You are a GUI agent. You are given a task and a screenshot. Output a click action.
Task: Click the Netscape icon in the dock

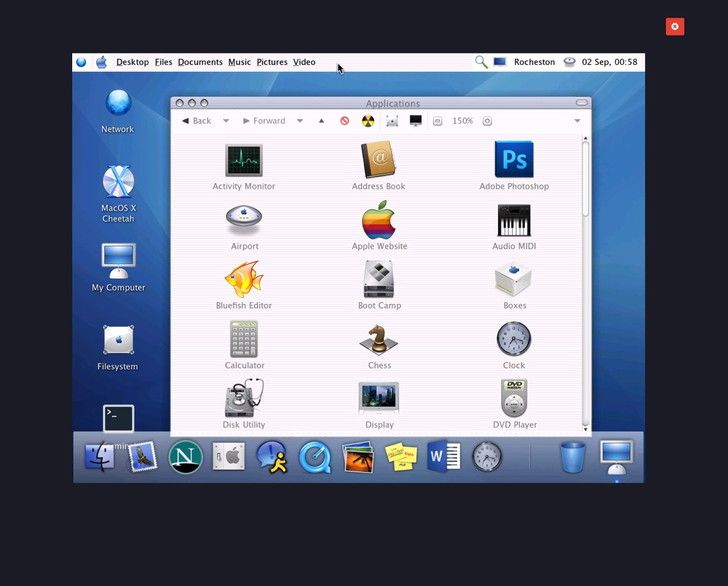(x=185, y=457)
